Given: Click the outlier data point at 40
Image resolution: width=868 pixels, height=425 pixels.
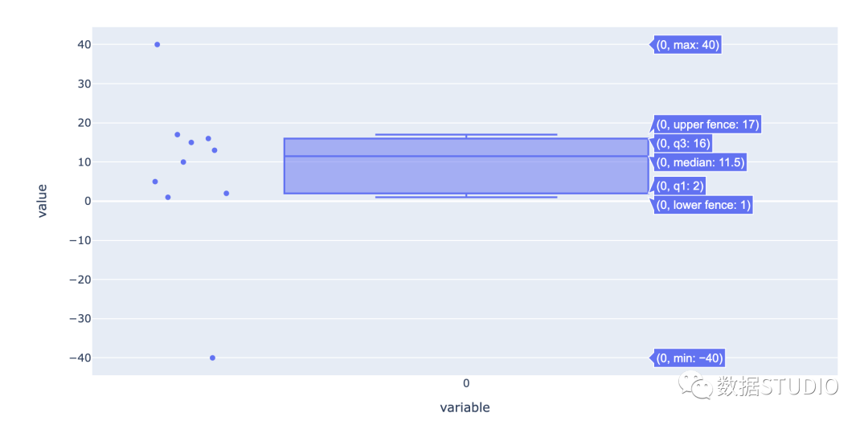Looking at the screenshot, I should tap(158, 44).
